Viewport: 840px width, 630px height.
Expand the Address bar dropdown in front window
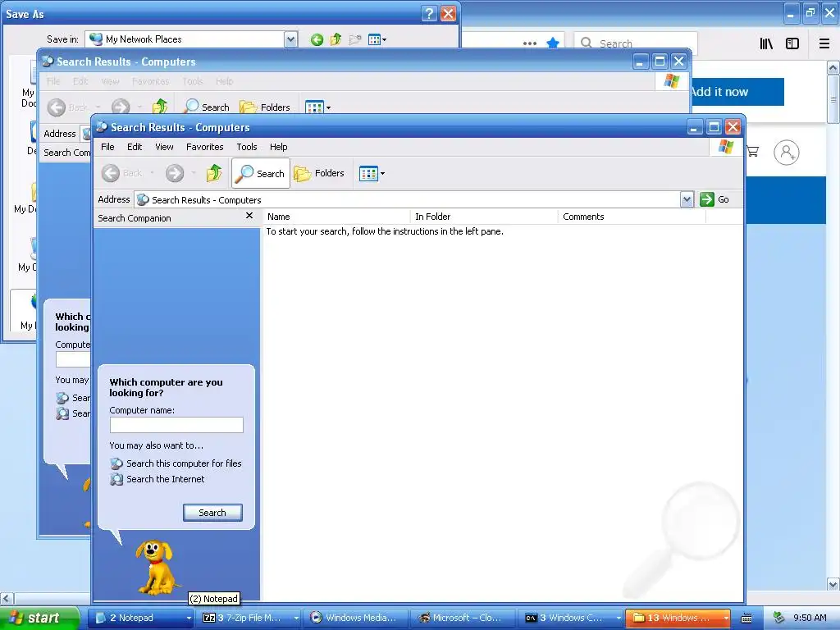[x=687, y=200]
